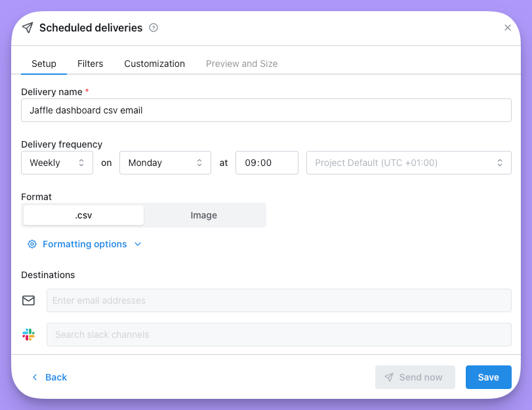Open the Monday day dropdown

(x=165, y=163)
